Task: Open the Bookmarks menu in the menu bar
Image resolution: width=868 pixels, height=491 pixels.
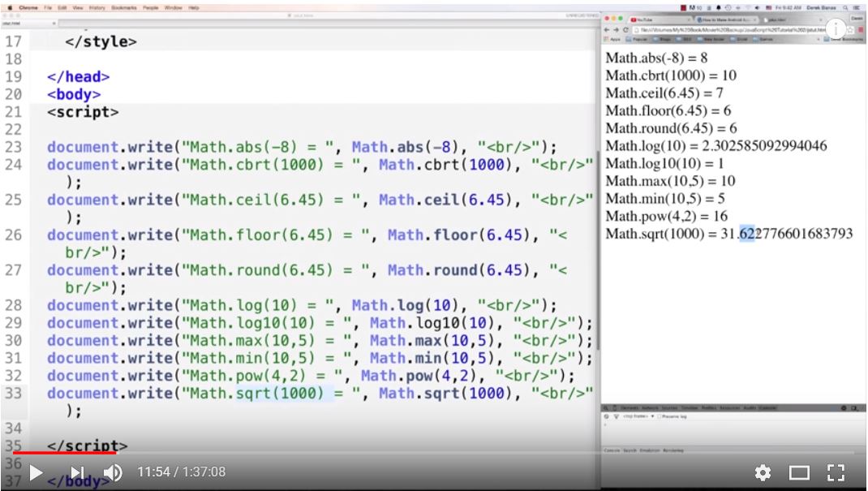Action: (123, 8)
